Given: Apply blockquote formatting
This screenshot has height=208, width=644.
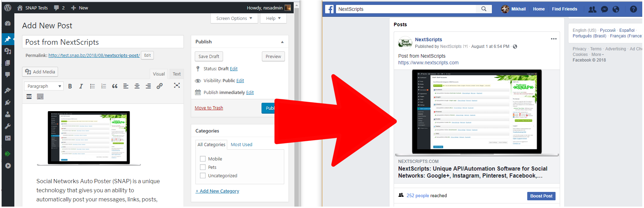Looking at the screenshot, I should 115,86.
